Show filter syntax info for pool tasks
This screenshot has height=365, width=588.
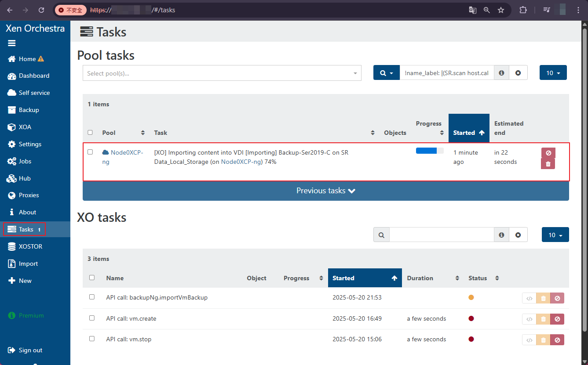501,73
